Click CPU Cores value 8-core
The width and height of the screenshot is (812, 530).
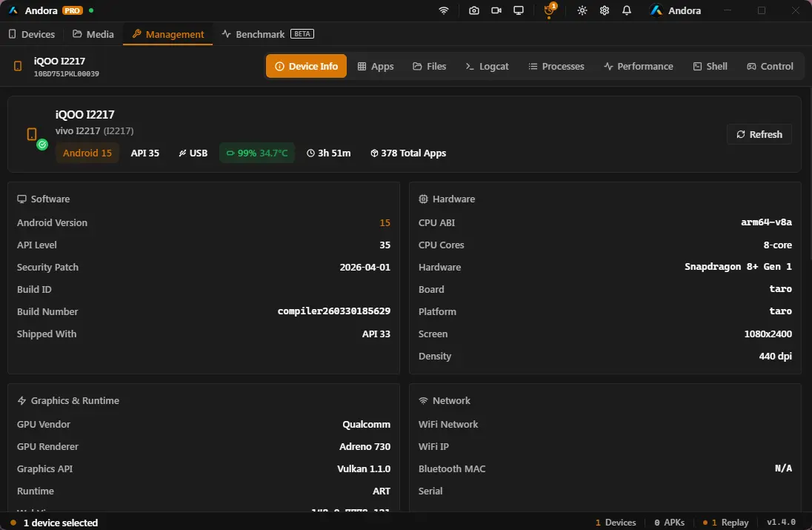[778, 245]
